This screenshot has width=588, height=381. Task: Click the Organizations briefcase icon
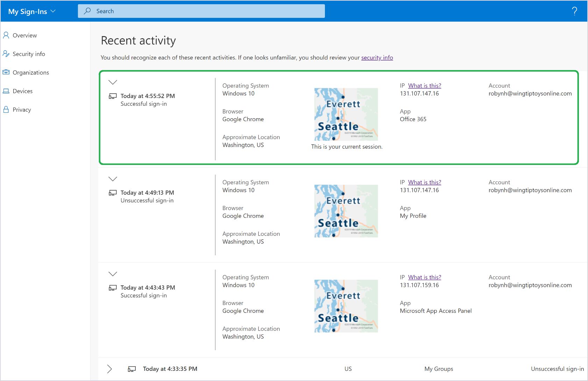click(x=6, y=72)
